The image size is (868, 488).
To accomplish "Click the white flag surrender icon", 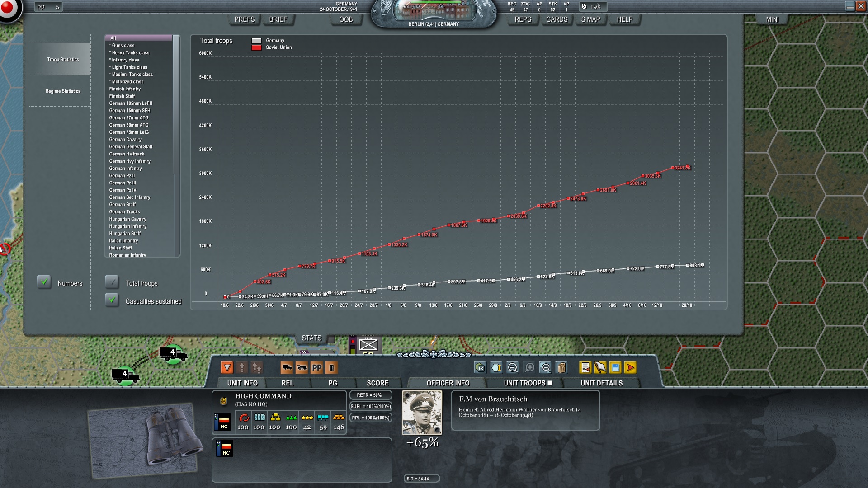I will pyautogui.click(x=600, y=368).
